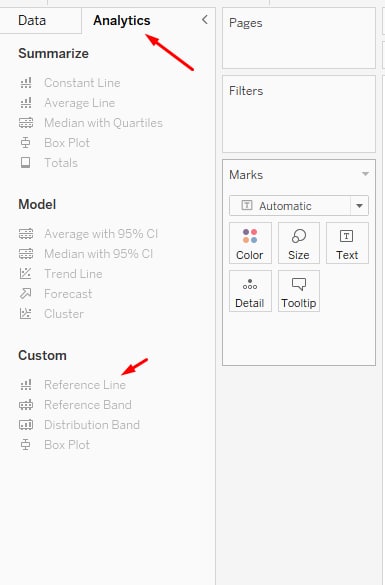
Task: Select Box Plot text under Summarize
Action: pyautogui.click(x=67, y=143)
